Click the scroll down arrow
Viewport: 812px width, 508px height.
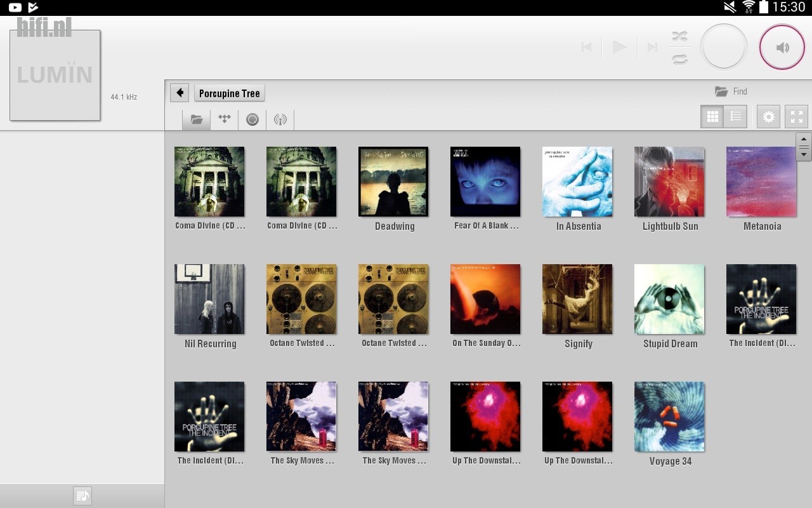coord(804,154)
